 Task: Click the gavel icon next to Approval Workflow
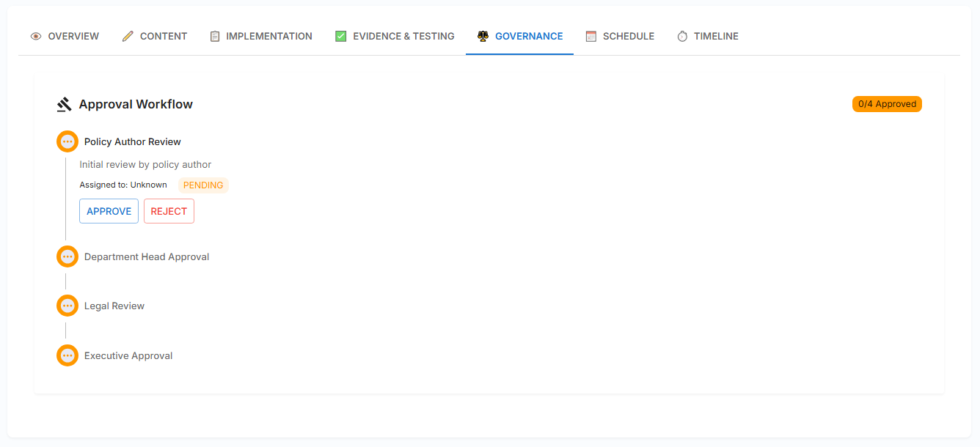click(x=65, y=105)
